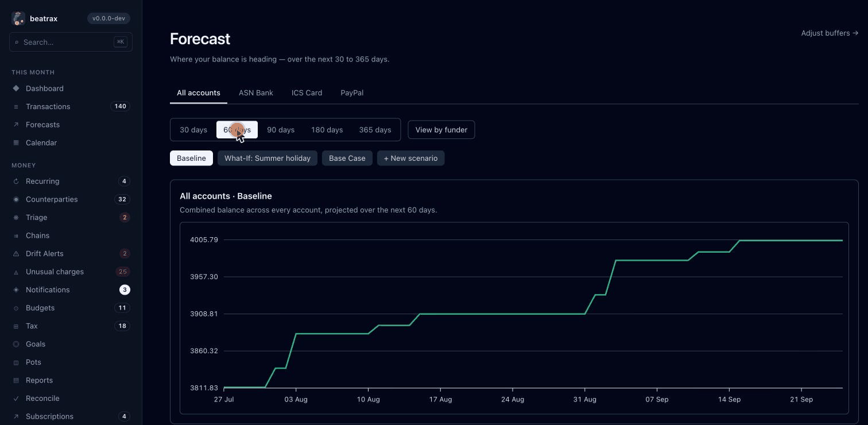Image resolution: width=868 pixels, height=425 pixels.
Task: Add a scenario with + New scenario
Action: pos(410,158)
